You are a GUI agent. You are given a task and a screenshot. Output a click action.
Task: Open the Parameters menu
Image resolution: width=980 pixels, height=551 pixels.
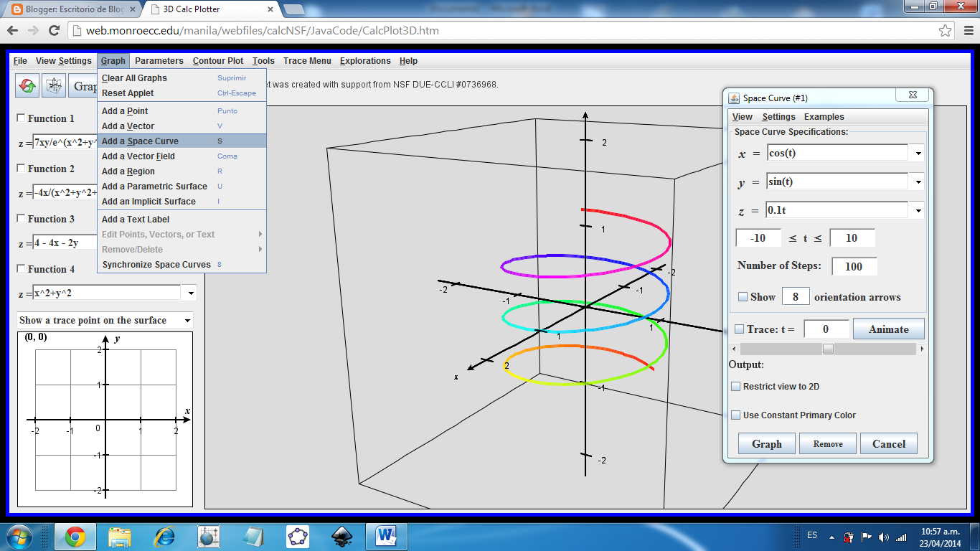(159, 61)
